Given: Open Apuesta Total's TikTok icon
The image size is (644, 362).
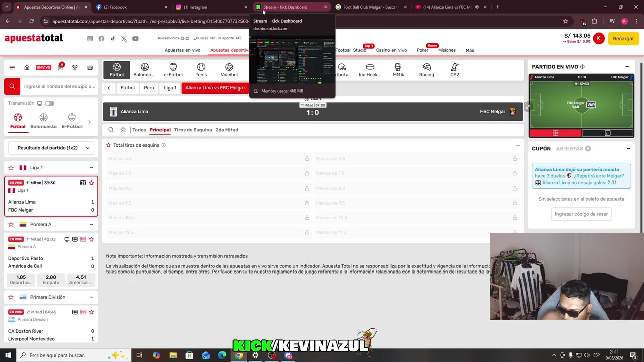Looking at the screenshot, I should 113,39.
